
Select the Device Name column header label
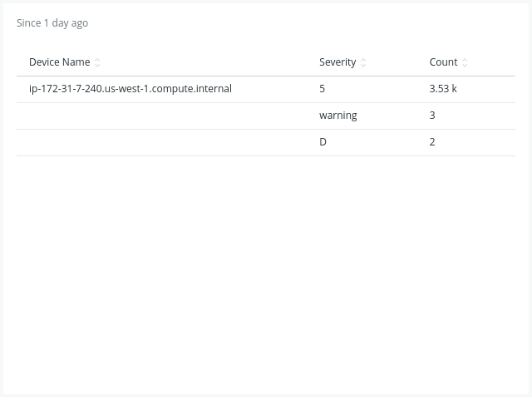click(59, 62)
